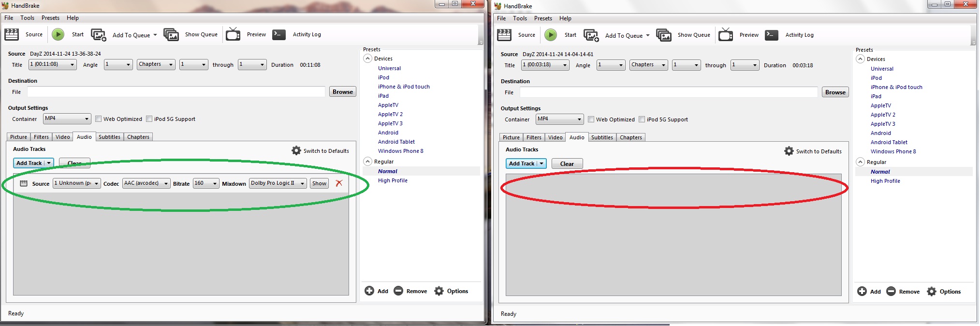Image resolution: width=980 pixels, height=326 pixels.
Task: Collapse Regular presets group in right window
Action: pos(860,162)
